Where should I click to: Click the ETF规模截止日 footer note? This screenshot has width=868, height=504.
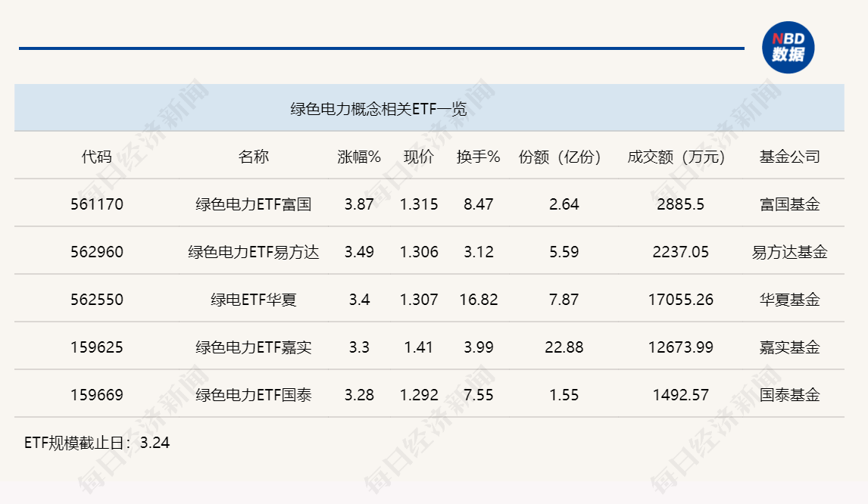coord(97,443)
